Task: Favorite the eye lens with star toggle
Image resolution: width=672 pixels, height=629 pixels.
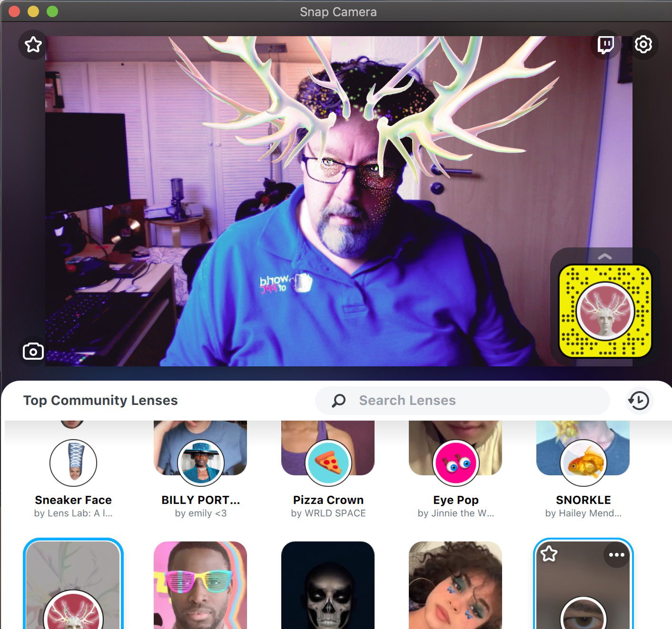Action: pyautogui.click(x=549, y=554)
